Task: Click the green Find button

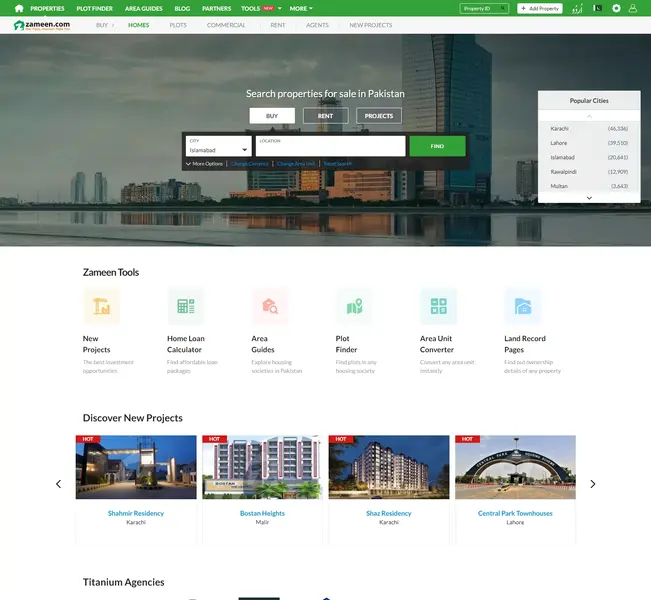Action: pos(437,146)
